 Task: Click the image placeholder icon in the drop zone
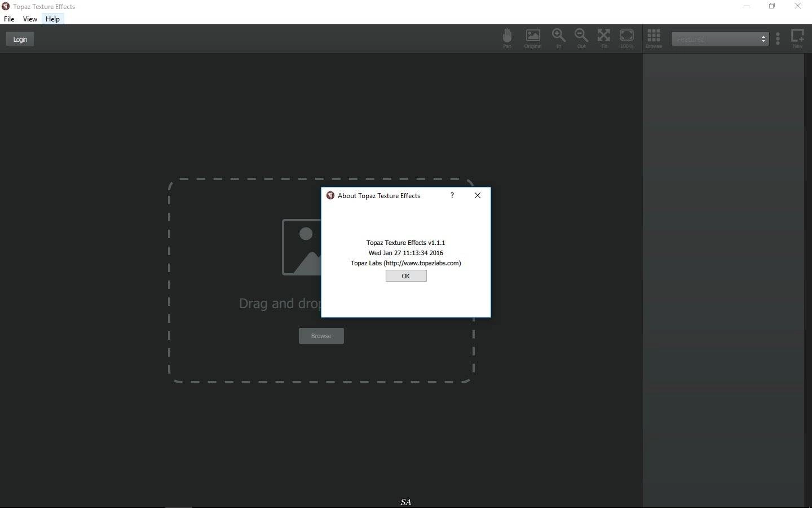pyautogui.click(x=302, y=247)
